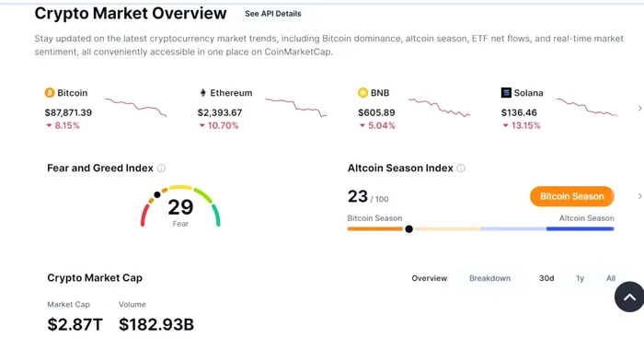Open Altcoin Season Index info icon

click(461, 169)
